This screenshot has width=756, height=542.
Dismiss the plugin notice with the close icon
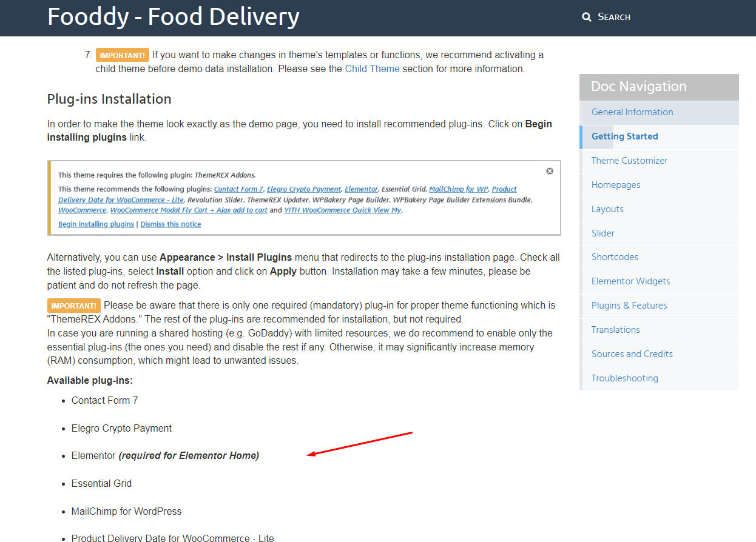[x=550, y=171]
